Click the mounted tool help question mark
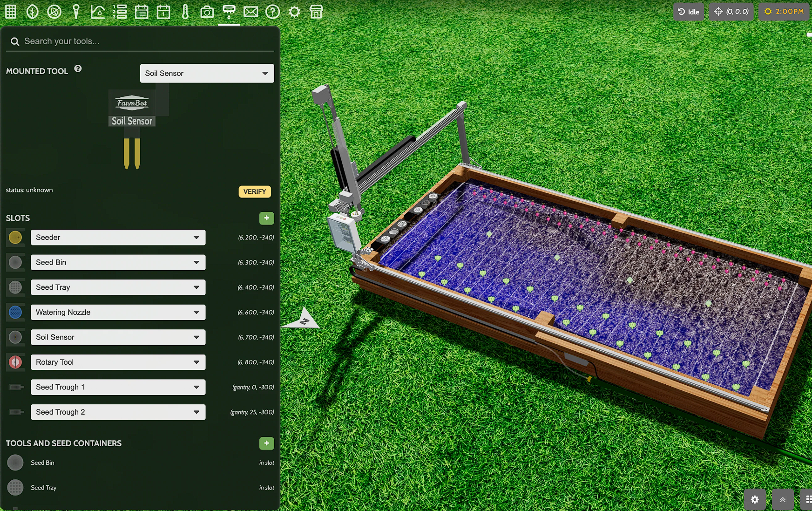 coord(78,69)
